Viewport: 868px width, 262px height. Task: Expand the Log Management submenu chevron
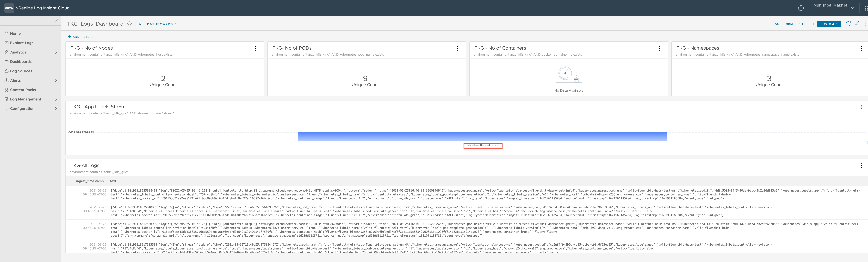click(x=56, y=99)
